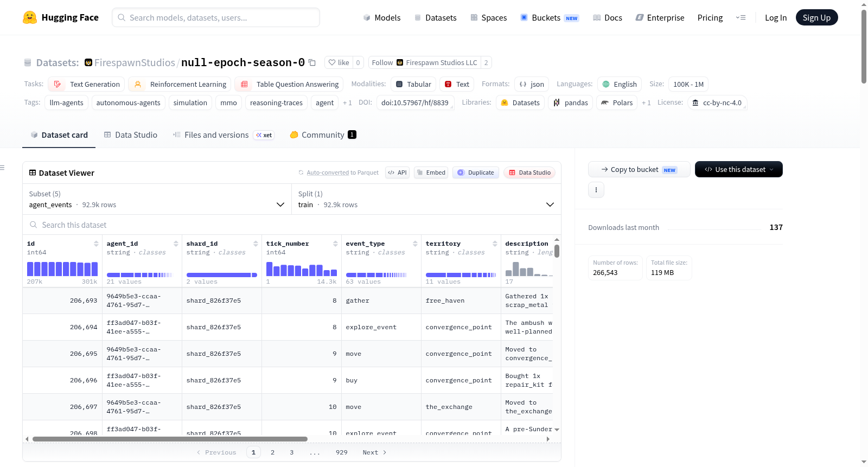Open the Use this dataset dropdown
This screenshot has width=868, height=467.
pos(739,169)
